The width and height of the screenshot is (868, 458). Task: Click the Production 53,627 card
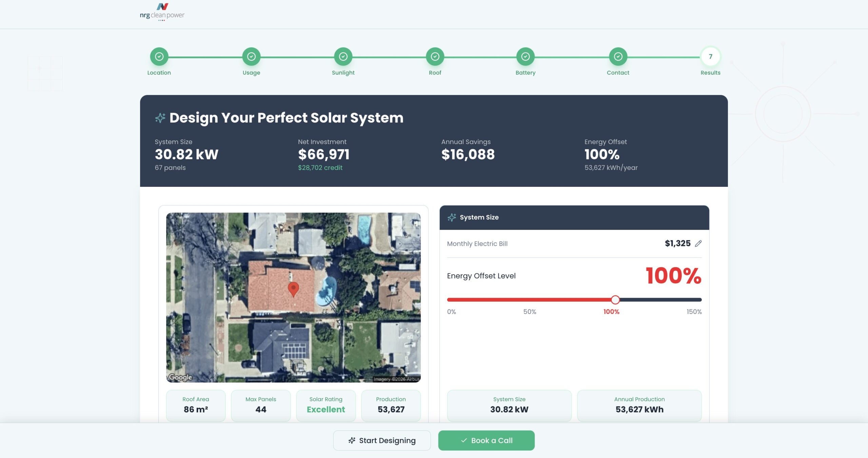[x=391, y=405]
